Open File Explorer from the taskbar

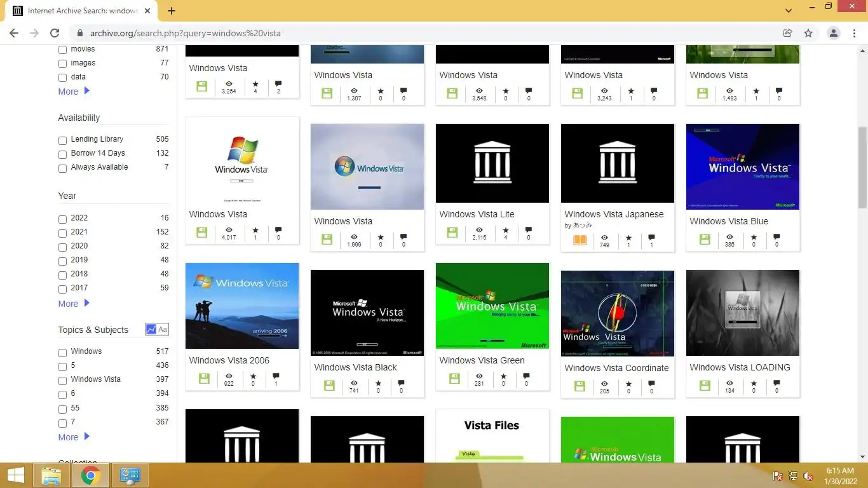tap(51, 475)
